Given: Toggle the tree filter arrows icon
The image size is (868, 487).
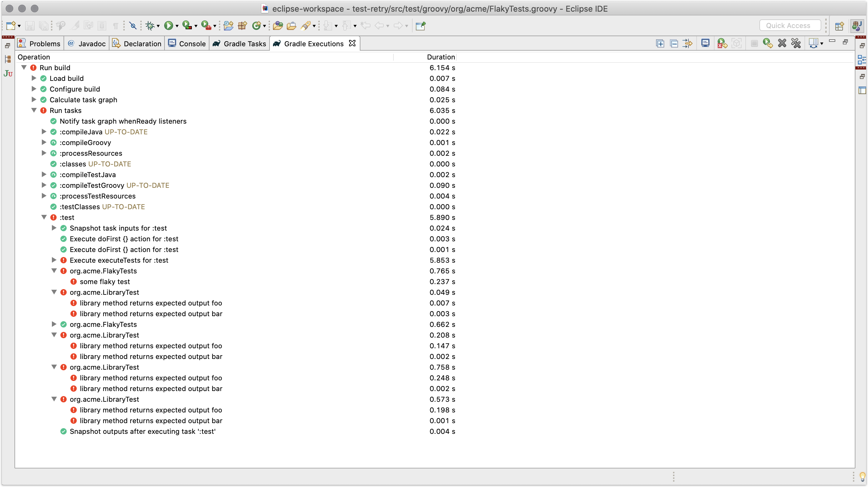Looking at the screenshot, I should [x=687, y=43].
